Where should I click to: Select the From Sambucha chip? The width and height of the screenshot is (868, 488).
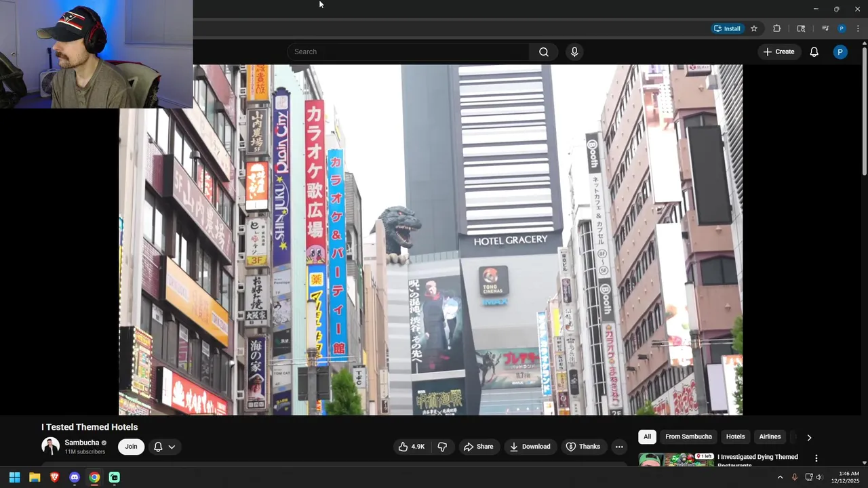688,436
